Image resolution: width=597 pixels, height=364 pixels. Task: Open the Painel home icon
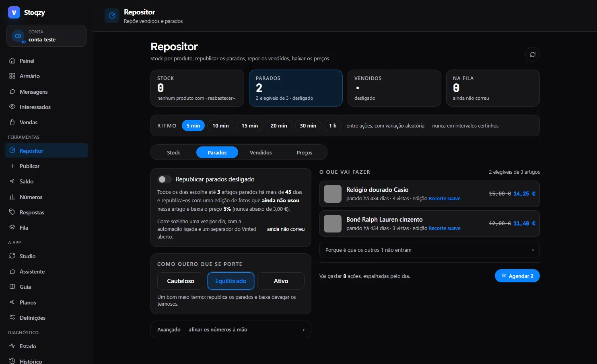point(12,61)
